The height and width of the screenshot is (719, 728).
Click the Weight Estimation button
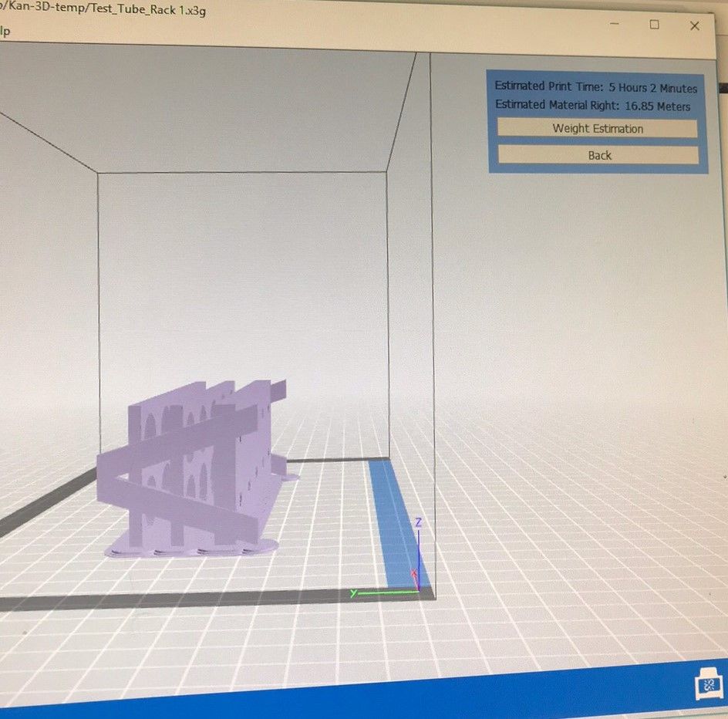[597, 129]
